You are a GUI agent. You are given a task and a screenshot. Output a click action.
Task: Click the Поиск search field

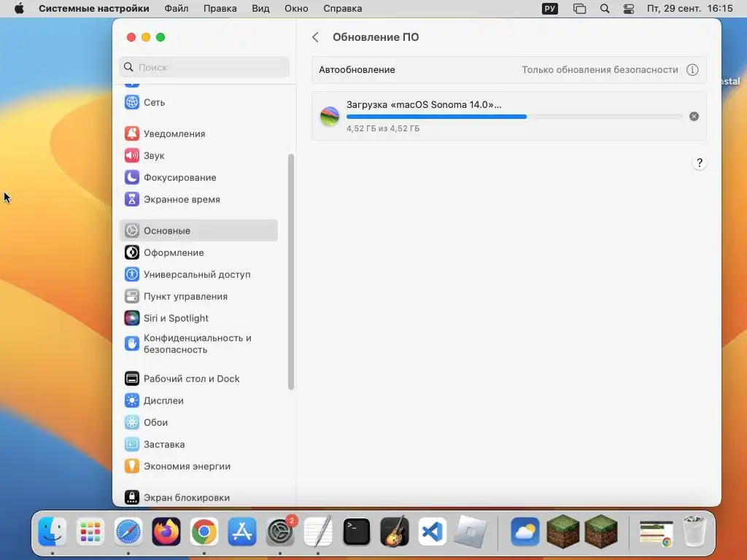(204, 67)
